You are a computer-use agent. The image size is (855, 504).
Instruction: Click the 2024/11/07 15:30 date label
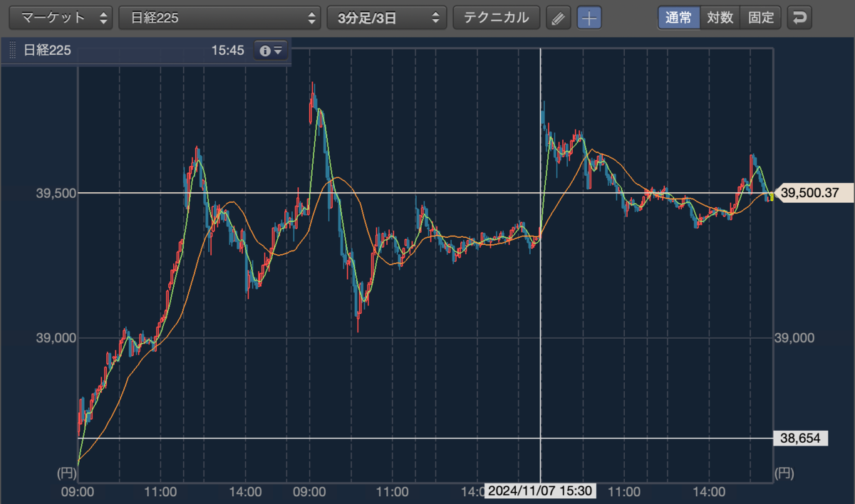tap(541, 491)
